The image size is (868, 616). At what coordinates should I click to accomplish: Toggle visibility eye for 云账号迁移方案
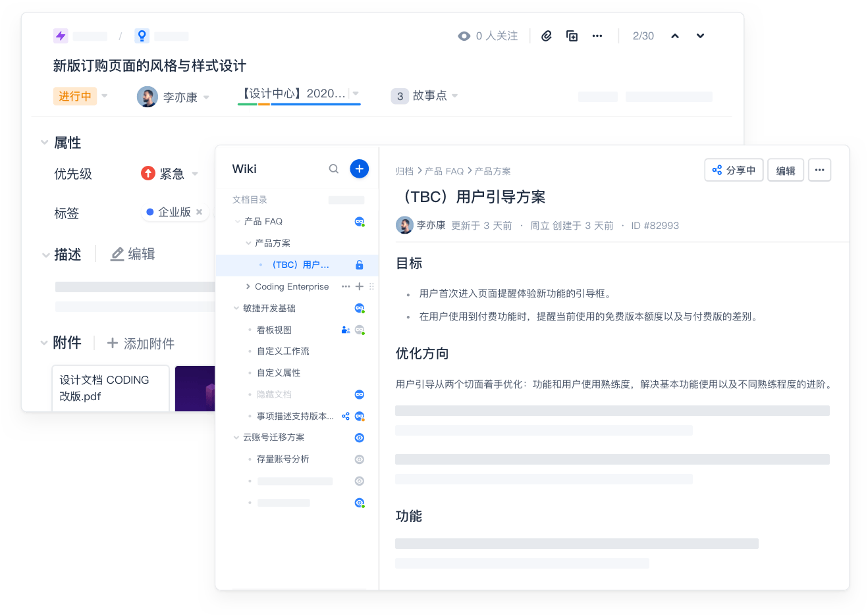[360, 438]
